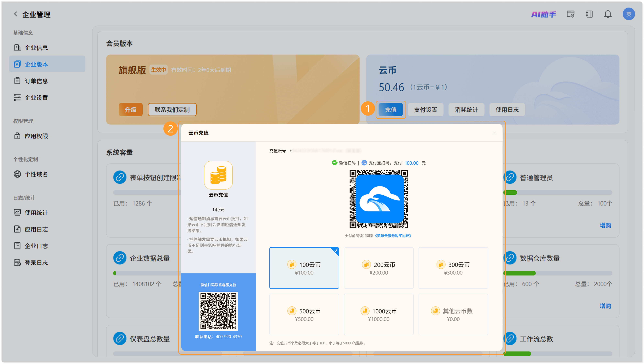
Task: Click the 工作流总数 link icon
Action: point(510,338)
